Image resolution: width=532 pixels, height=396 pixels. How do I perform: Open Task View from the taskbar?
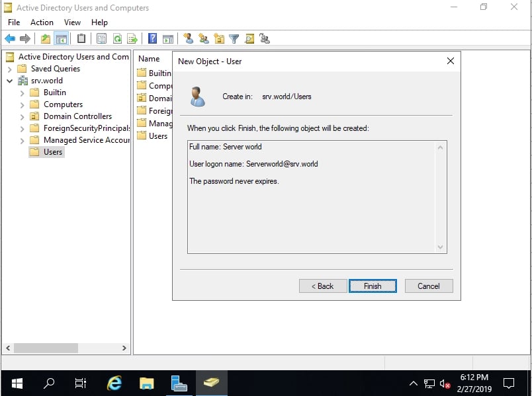click(x=81, y=383)
